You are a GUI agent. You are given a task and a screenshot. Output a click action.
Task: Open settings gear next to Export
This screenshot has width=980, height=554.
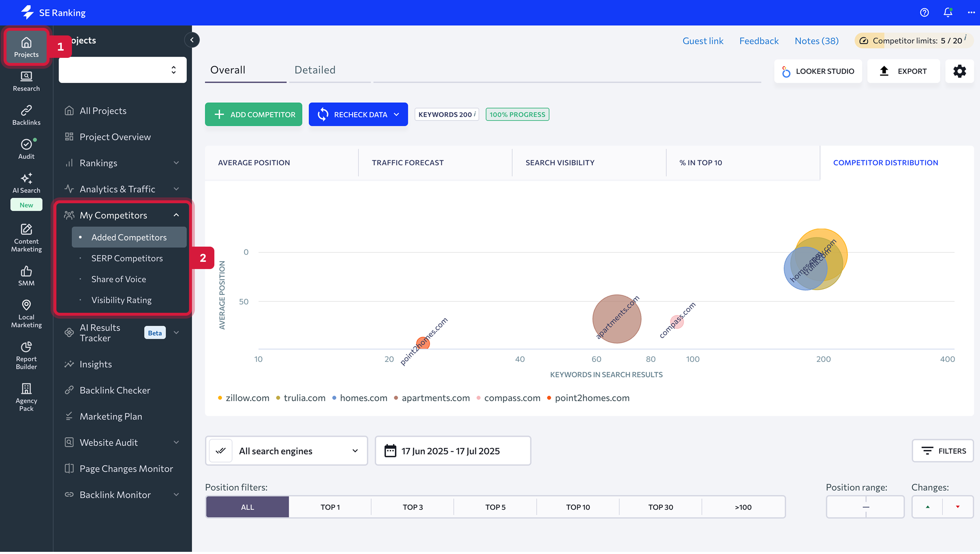pyautogui.click(x=959, y=71)
